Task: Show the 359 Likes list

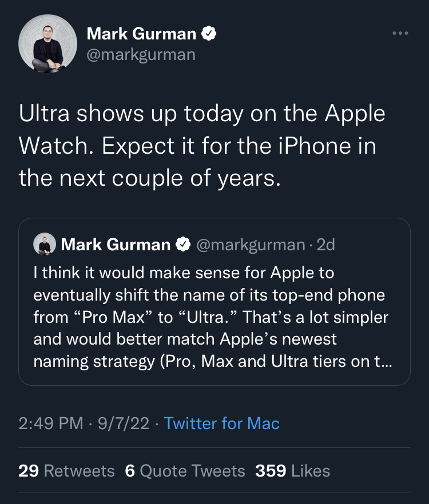Action: coord(292,471)
